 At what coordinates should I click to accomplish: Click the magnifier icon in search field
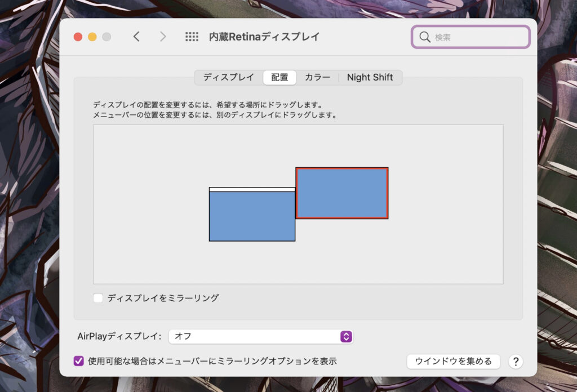click(425, 37)
